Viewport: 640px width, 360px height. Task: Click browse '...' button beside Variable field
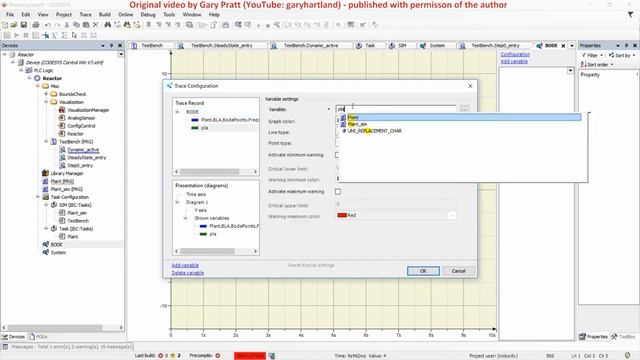pos(464,109)
